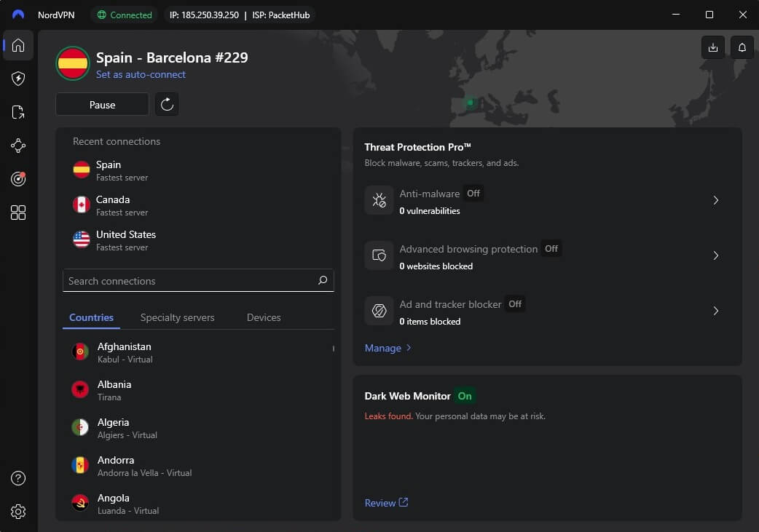Open notifications via the bell icon
The width and height of the screenshot is (759, 532).
coord(742,47)
